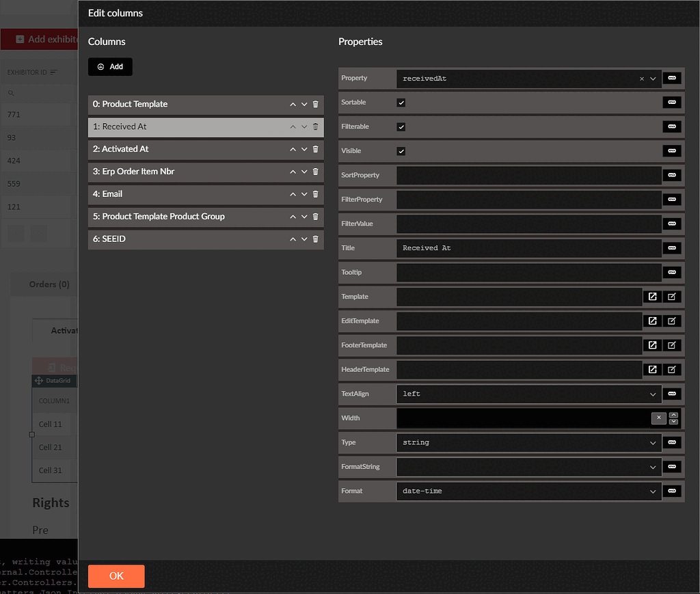Screen dimensions: 700x594
Task: Select the Activated At column row
Action: pyautogui.click(x=206, y=149)
